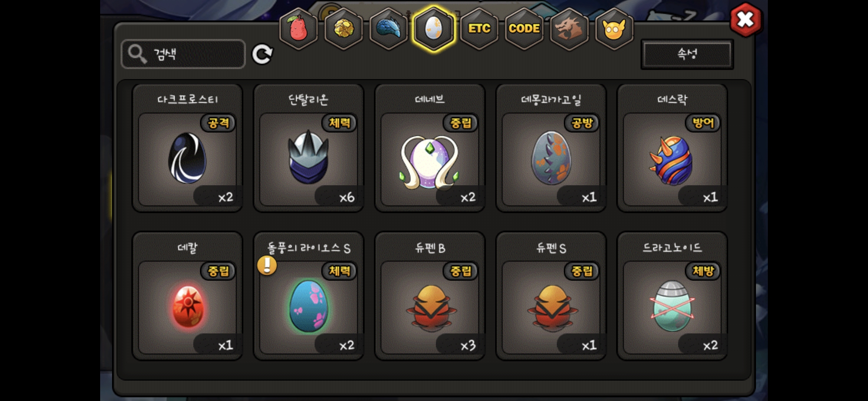This screenshot has width=868, height=401.
Task: Open the 속성 attribute filter
Action: [687, 54]
